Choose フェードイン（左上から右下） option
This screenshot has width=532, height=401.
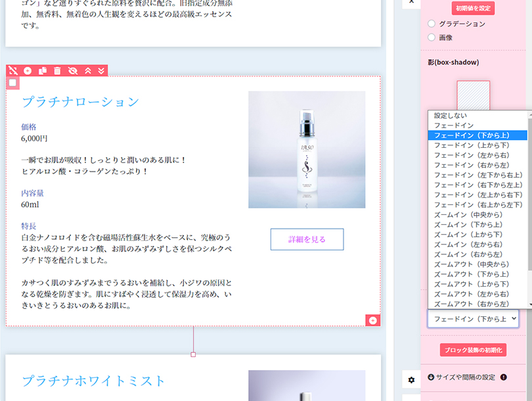(x=477, y=195)
